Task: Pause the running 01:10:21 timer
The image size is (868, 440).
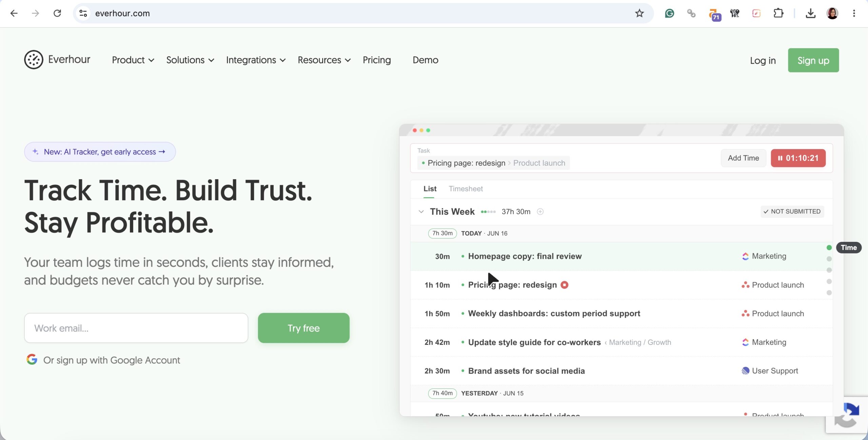Action: coord(798,158)
